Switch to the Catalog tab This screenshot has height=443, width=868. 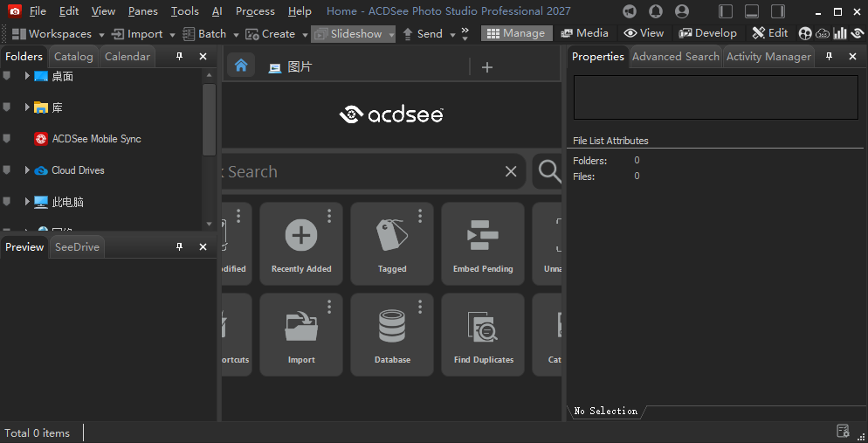(73, 57)
